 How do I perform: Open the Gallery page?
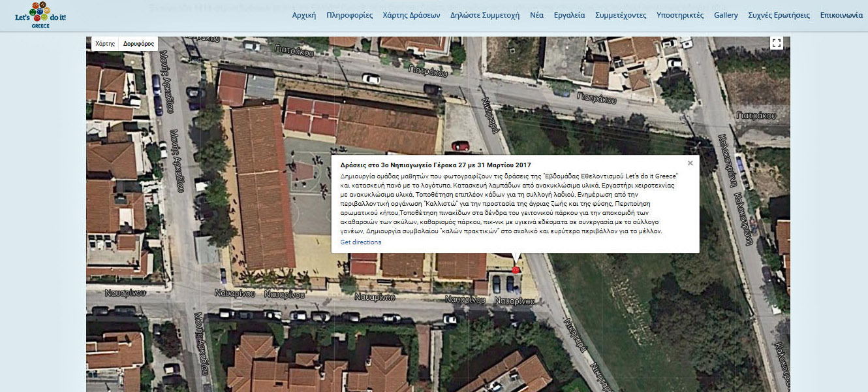[726, 15]
